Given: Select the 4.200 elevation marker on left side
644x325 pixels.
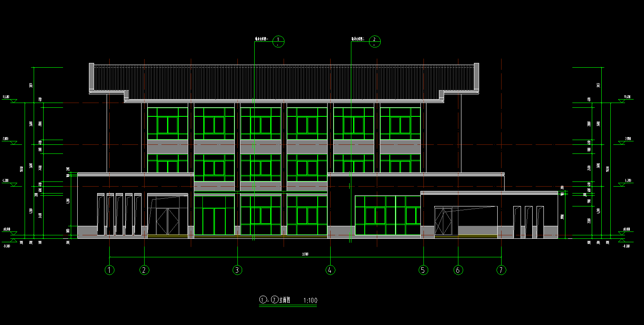Looking at the screenshot, I should 6,181.
